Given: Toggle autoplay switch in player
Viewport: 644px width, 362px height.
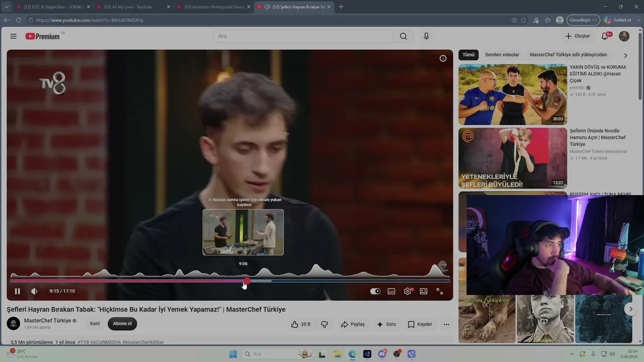Looking at the screenshot, I should click(x=375, y=291).
